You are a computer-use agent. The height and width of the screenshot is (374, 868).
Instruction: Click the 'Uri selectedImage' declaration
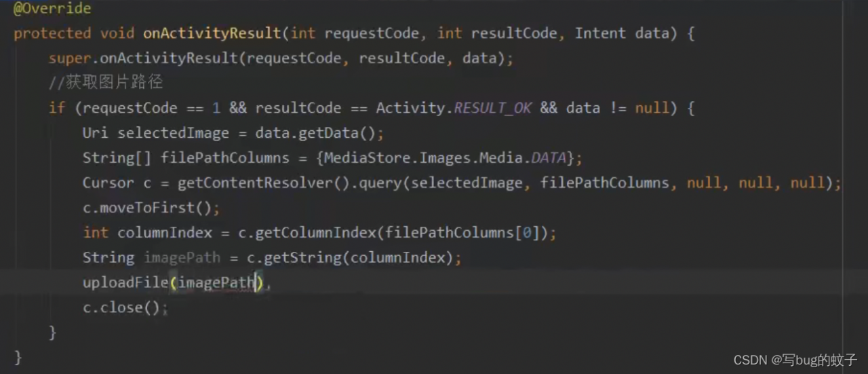coord(156,133)
